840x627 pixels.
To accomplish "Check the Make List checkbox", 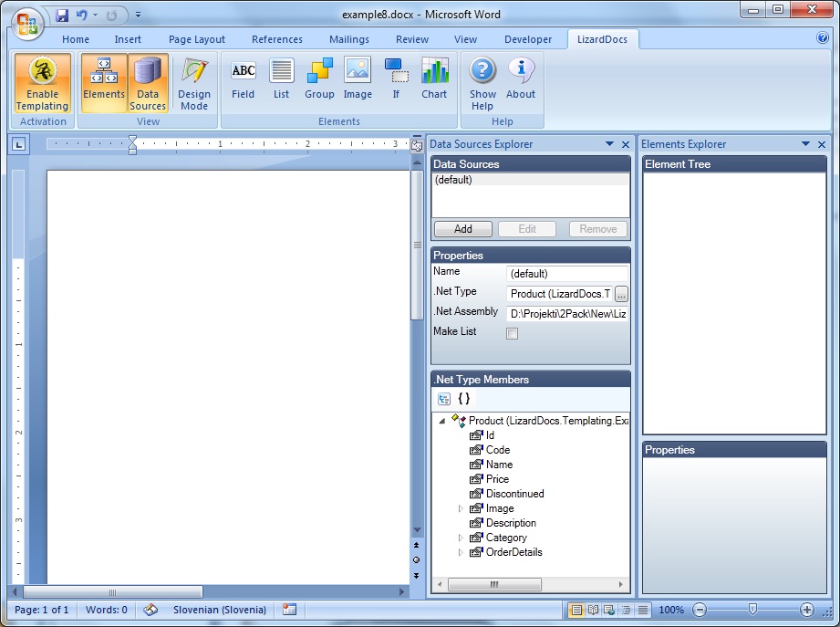I will (513, 334).
